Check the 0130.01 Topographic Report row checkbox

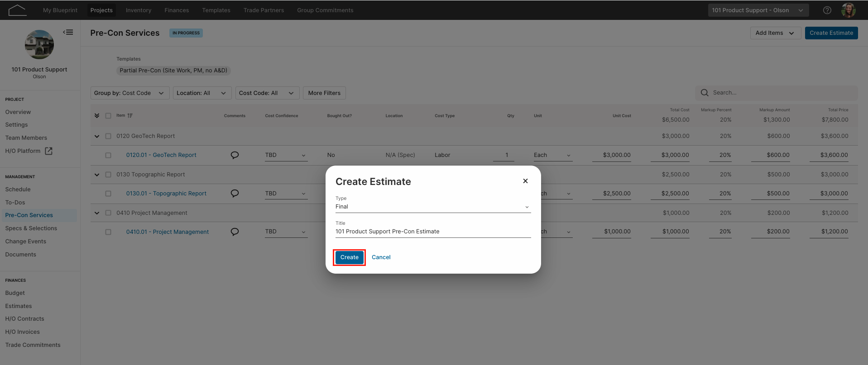click(x=108, y=194)
